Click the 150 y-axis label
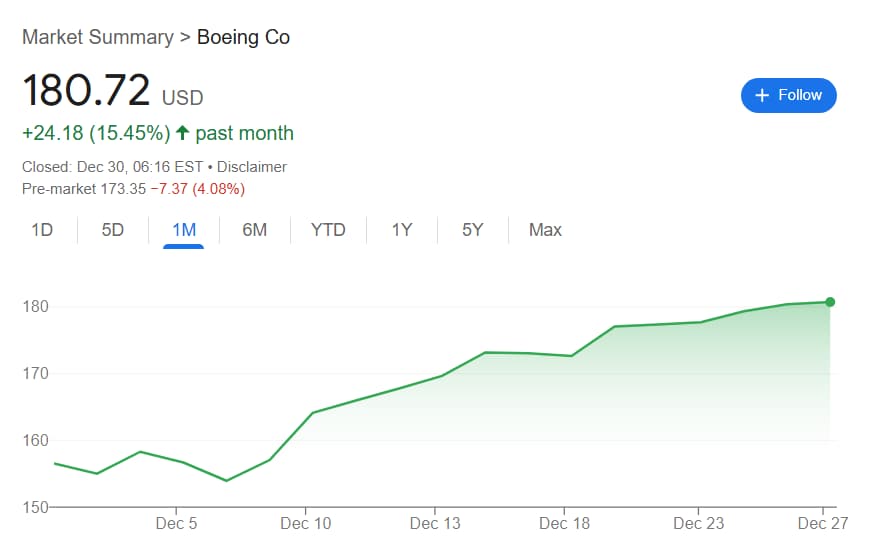Viewport: 885px width, 545px height. [x=36, y=507]
